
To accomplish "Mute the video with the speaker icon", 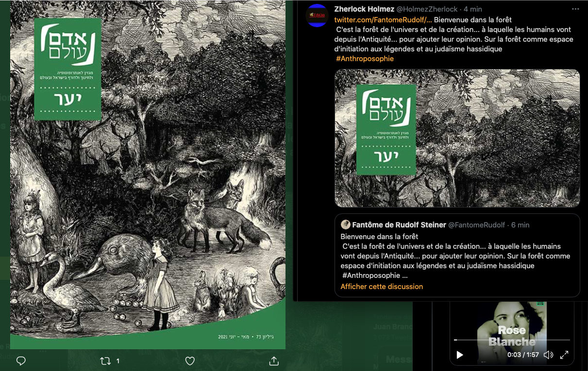I will coord(548,355).
